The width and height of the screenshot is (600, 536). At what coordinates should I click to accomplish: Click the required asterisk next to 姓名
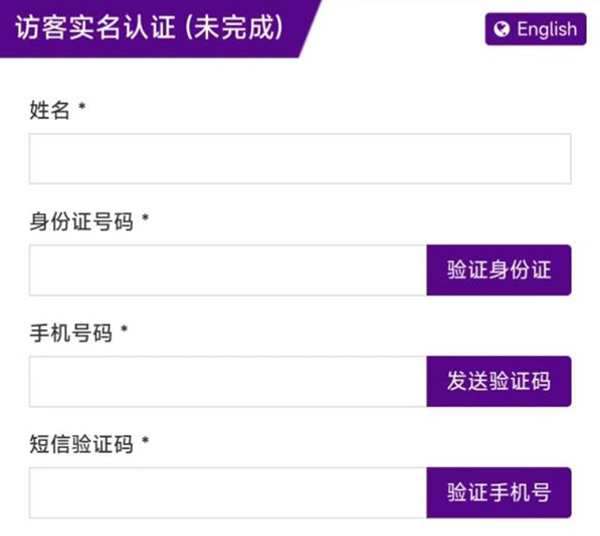click(82, 109)
